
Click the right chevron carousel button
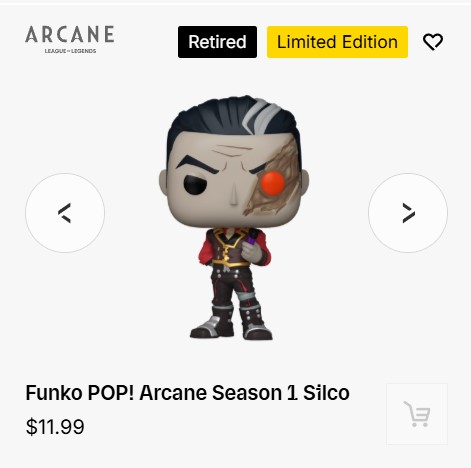408,213
